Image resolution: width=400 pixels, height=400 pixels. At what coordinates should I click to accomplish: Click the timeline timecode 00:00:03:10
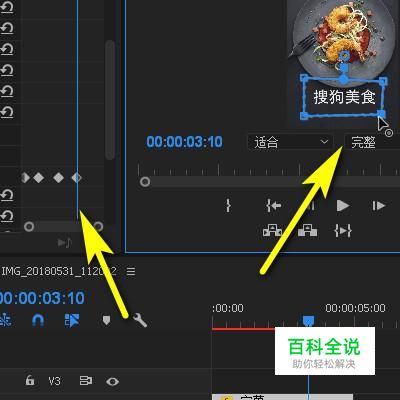[42, 298]
